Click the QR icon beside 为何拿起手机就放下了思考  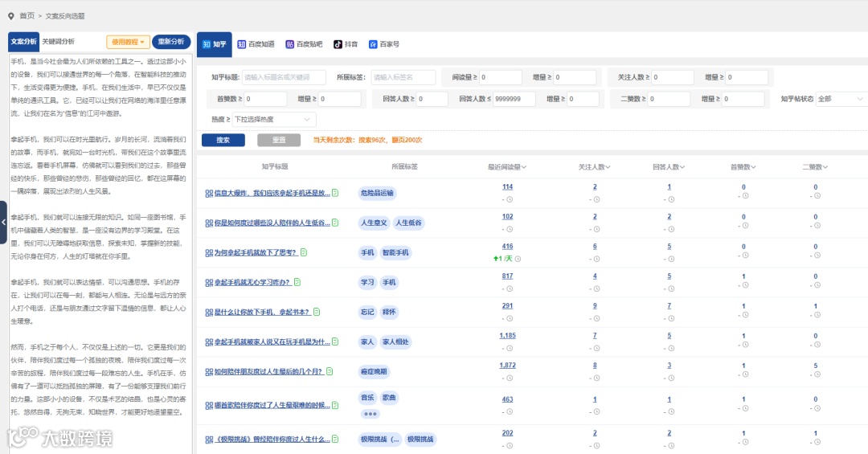[x=209, y=253]
